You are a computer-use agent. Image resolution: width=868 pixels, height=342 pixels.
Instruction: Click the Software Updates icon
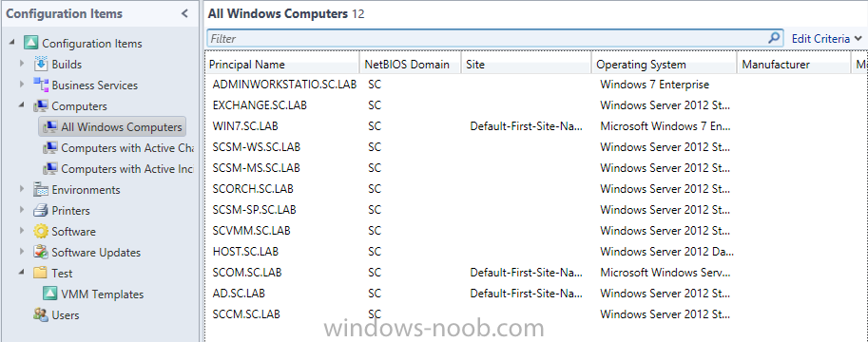tap(41, 253)
